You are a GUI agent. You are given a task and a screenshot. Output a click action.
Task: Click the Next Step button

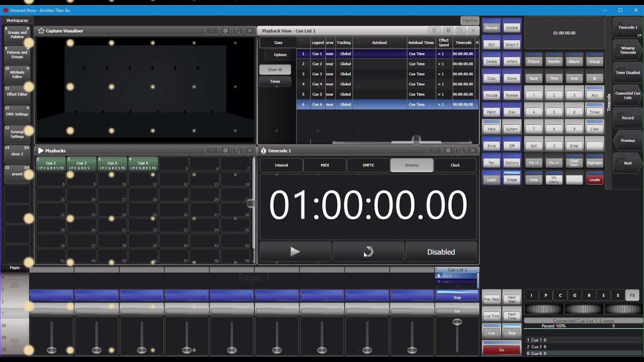tap(512, 299)
